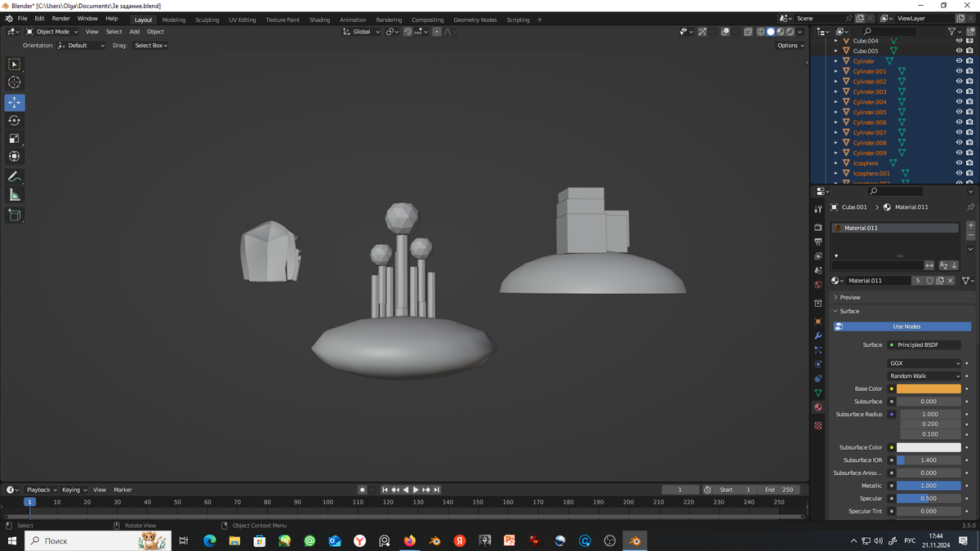Toggle eye visibility for Cube.005
The image size is (980, 551).
coord(959,51)
